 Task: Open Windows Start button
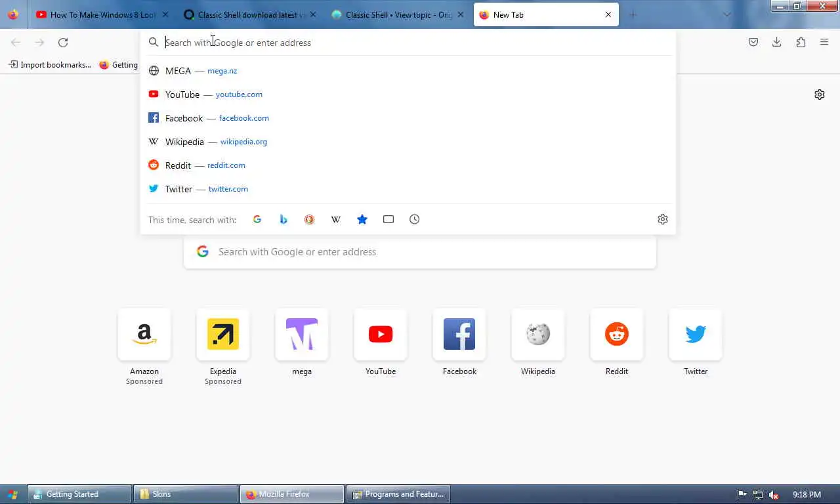pyautogui.click(x=12, y=494)
